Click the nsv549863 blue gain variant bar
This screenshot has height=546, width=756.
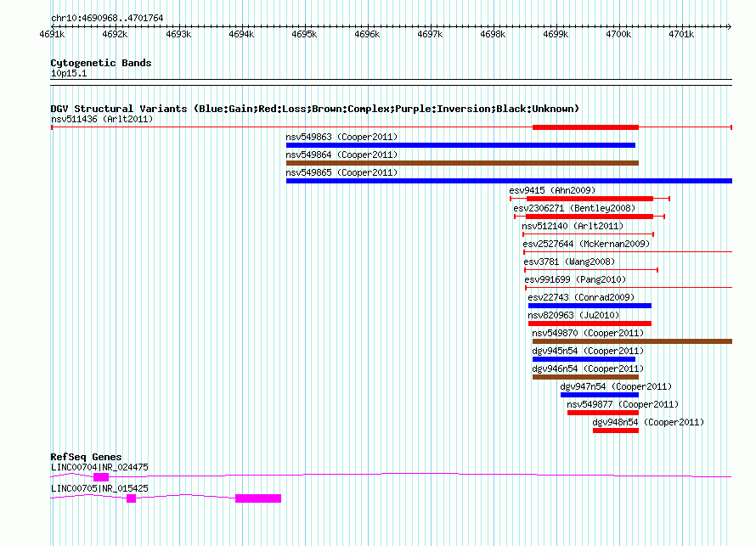tap(460, 145)
